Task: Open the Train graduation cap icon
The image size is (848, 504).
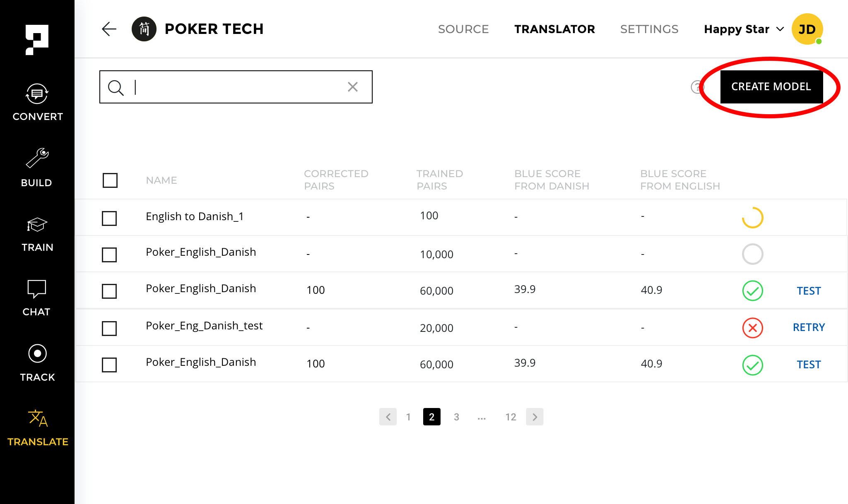Action: pyautogui.click(x=37, y=234)
